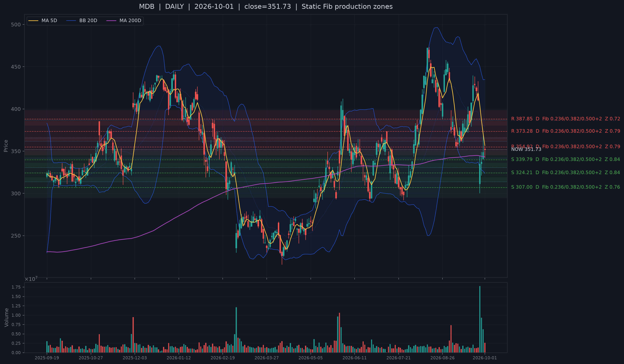Click the Price axis title
This screenshot has height=364, width=624.
pyautogui.click(x=6, y=146)
